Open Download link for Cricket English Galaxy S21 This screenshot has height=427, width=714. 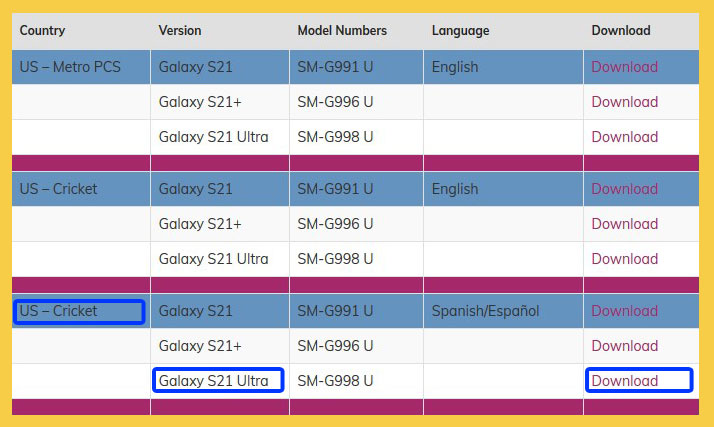[624, 189]
